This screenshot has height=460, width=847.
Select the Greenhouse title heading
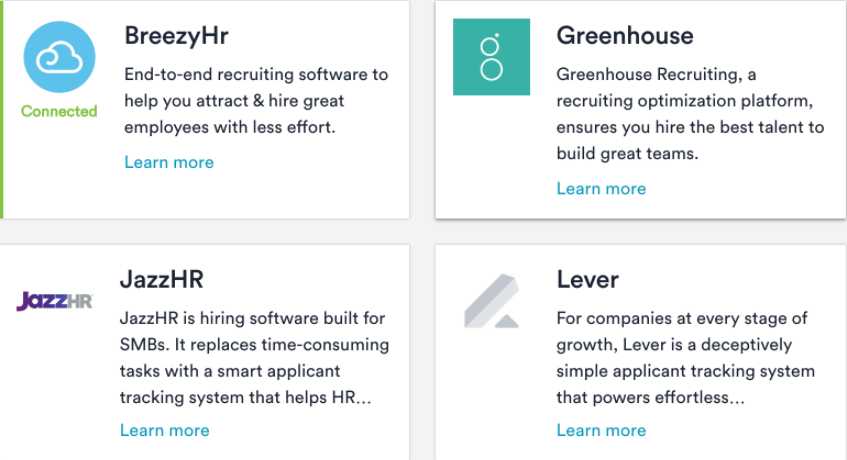tap(625, 36)
